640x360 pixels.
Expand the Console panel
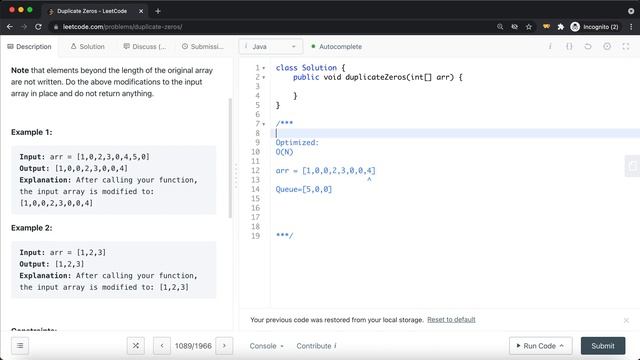(x=267, y=346)
